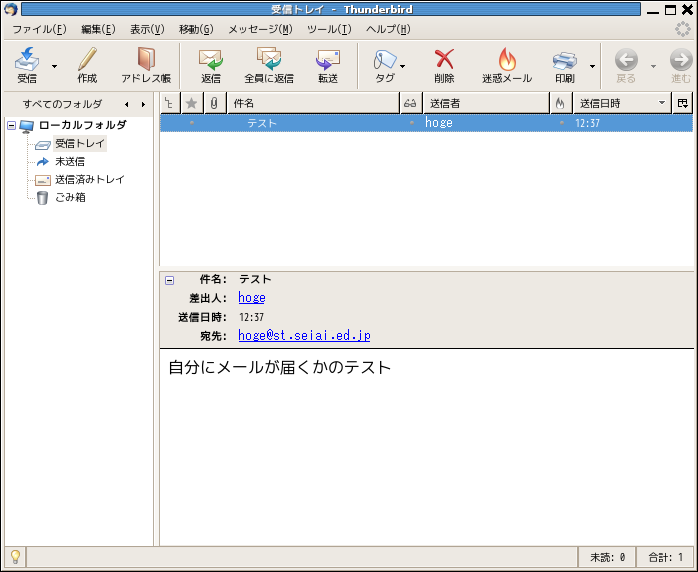Toggle star on テスト message row
698x572 pixels.
point(192,123)
